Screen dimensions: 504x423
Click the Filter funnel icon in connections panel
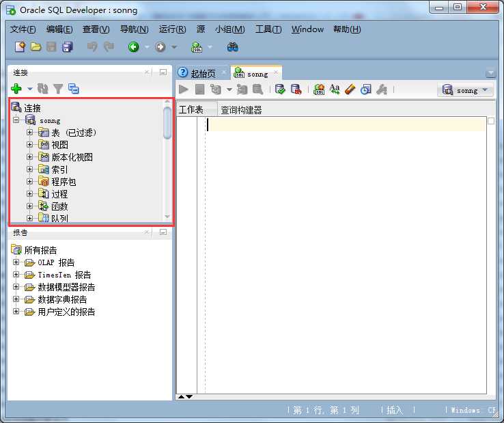click(58, 88)
